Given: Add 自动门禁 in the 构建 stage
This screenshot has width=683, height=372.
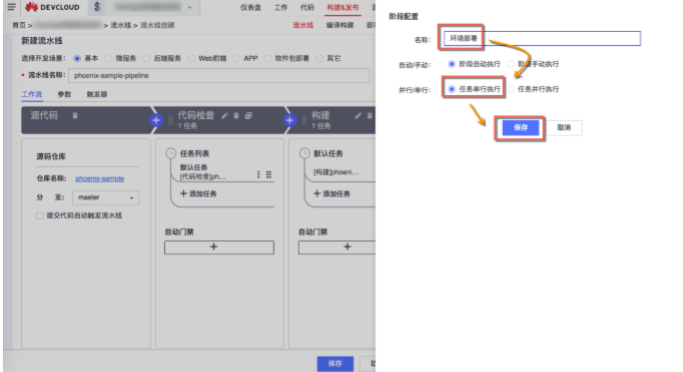Looking at the screenshot, I should click(336, 247).
